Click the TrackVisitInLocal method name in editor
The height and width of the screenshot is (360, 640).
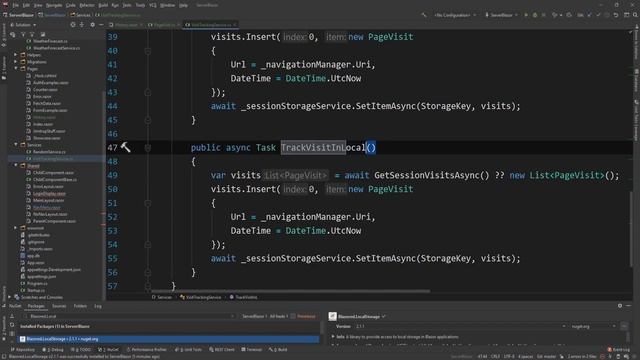(x=323, y=147)
